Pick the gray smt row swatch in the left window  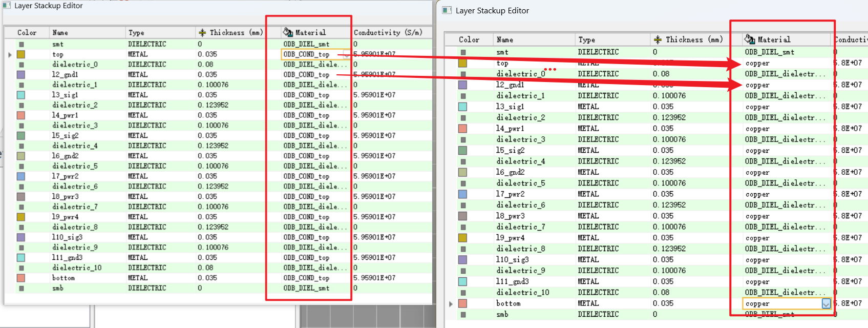[22, 45]
